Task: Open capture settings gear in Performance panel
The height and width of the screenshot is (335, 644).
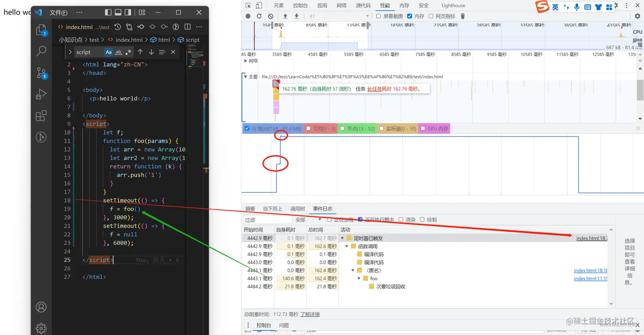Action: tap(638, 16)
